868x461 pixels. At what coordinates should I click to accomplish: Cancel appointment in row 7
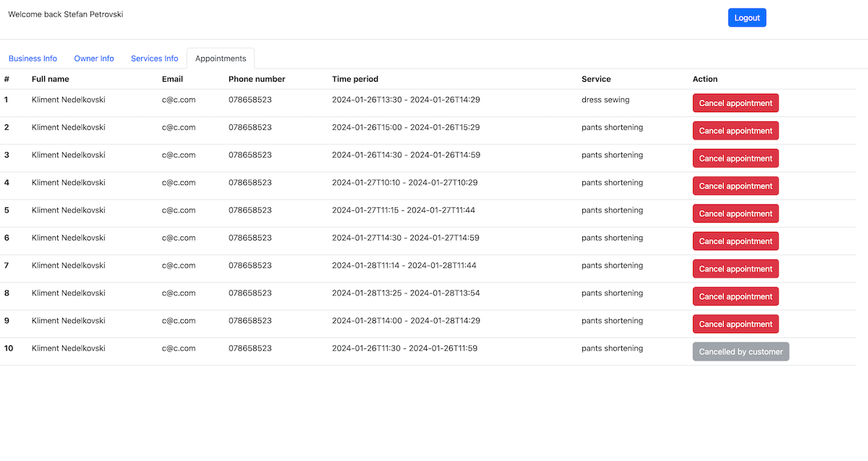pyautogui.click(x=735, y=269)
